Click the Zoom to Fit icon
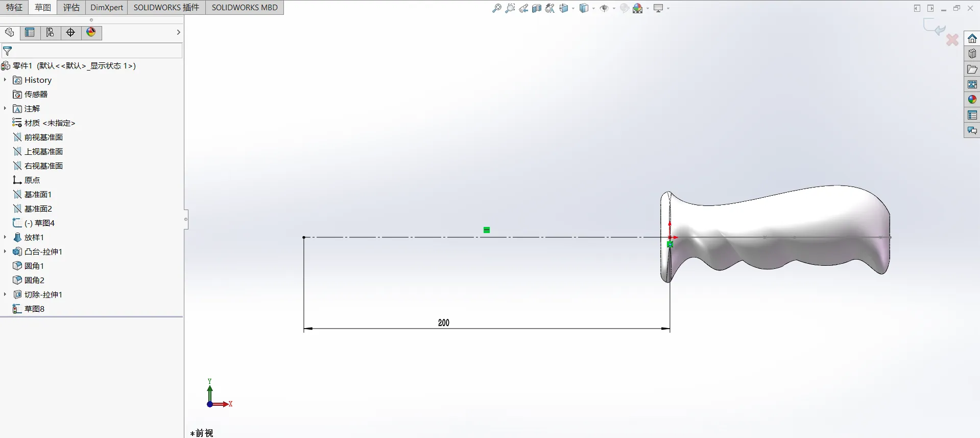This screenshot has height=438, width=980. coord(496,8)
